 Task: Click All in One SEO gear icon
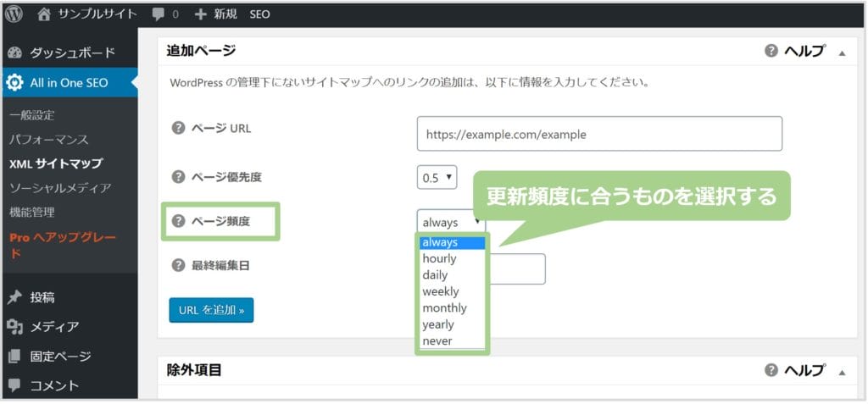14,83
